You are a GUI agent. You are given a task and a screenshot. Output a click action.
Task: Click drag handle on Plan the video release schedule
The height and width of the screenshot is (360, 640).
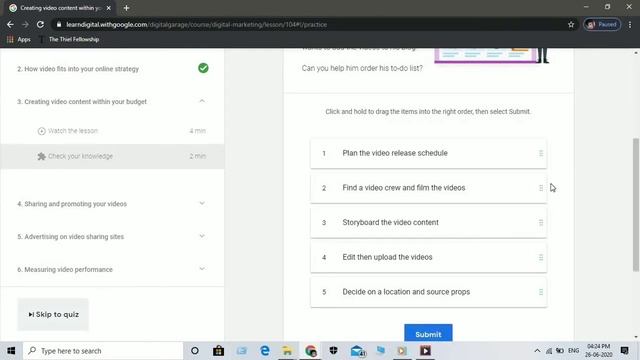(541, 153)
